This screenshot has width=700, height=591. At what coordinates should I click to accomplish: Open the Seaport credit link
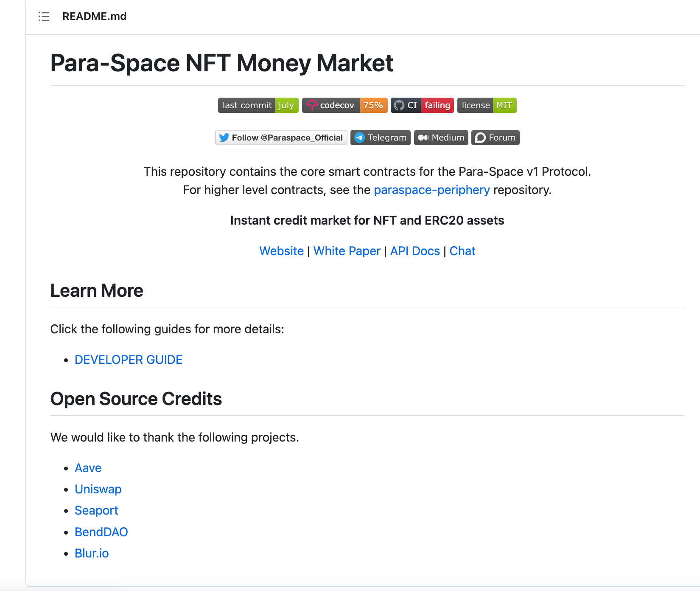pyautogui.click(x=96, y=510)
